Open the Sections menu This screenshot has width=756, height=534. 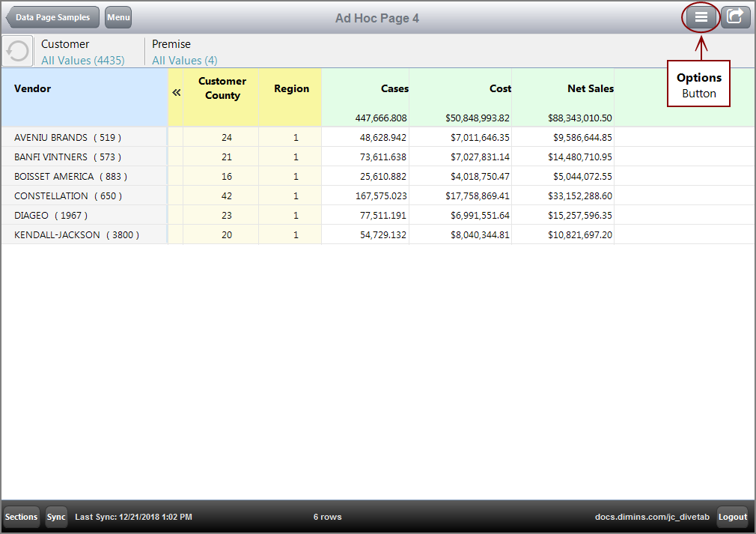(x=21, y=517)
